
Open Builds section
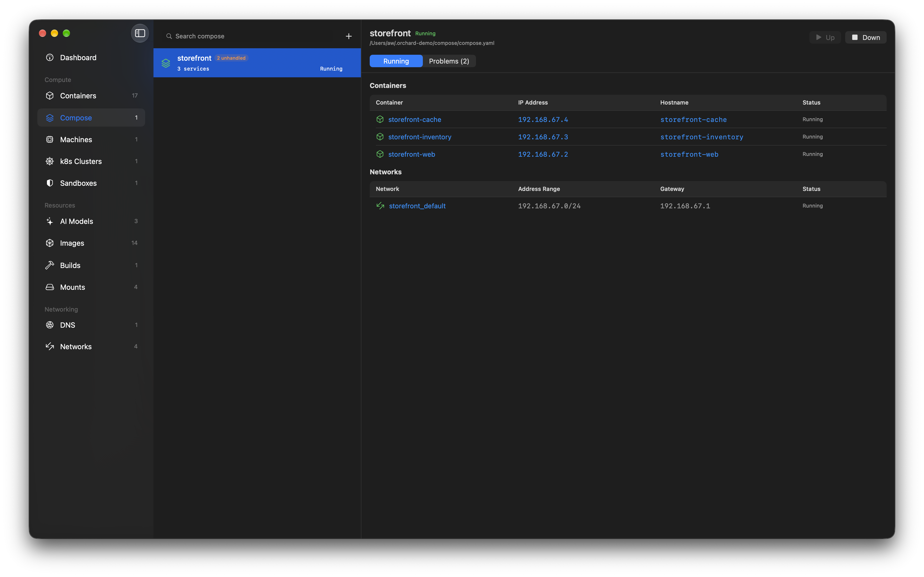point(91,265)
